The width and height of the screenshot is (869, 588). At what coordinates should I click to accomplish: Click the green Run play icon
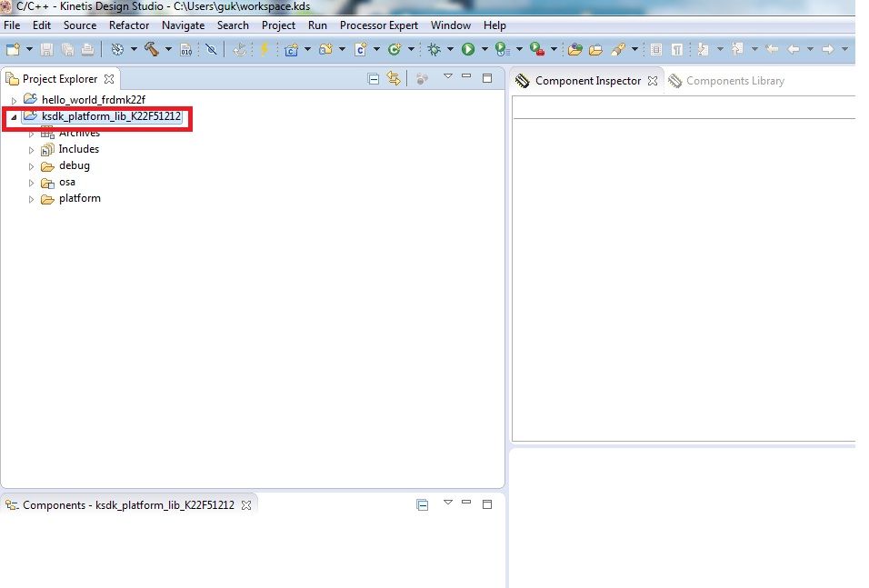pos(468,49)
